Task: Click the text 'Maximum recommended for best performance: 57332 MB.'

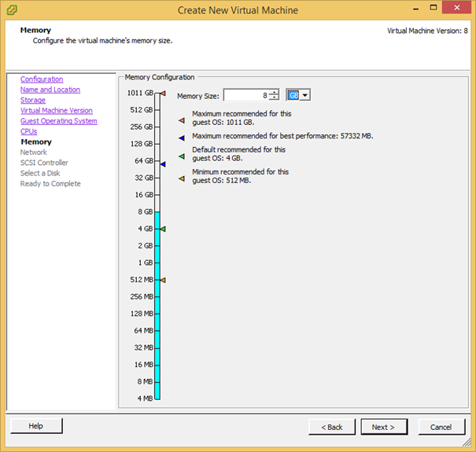Action: point(282,136)
